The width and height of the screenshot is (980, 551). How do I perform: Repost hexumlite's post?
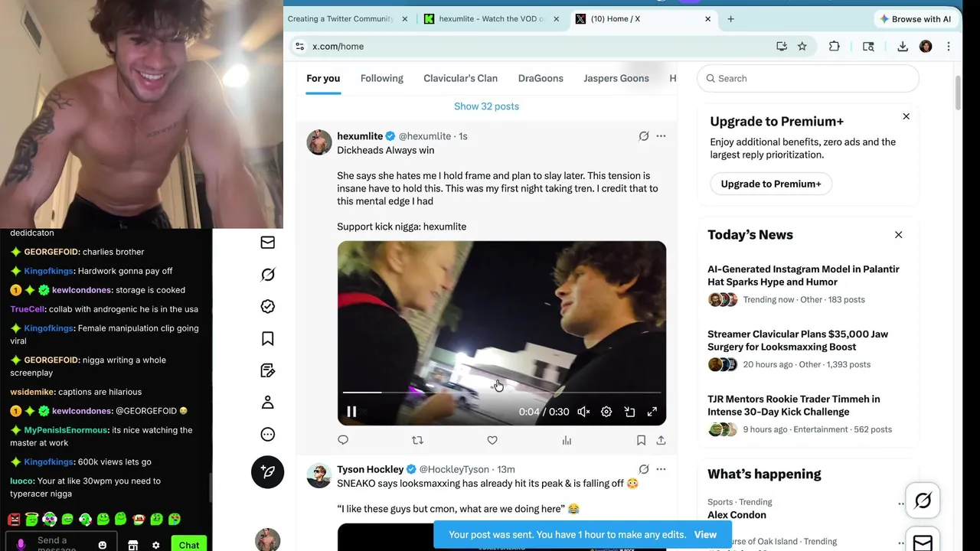pyautogui.click(x=417, y=440)
